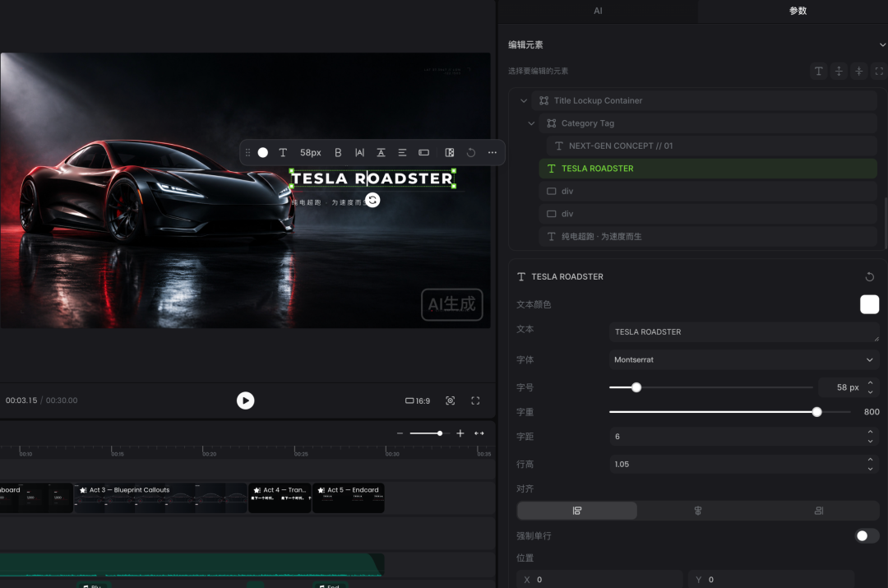
Task: Open letter spacing control in floating toolbar
Action: (x=359, y=152)
